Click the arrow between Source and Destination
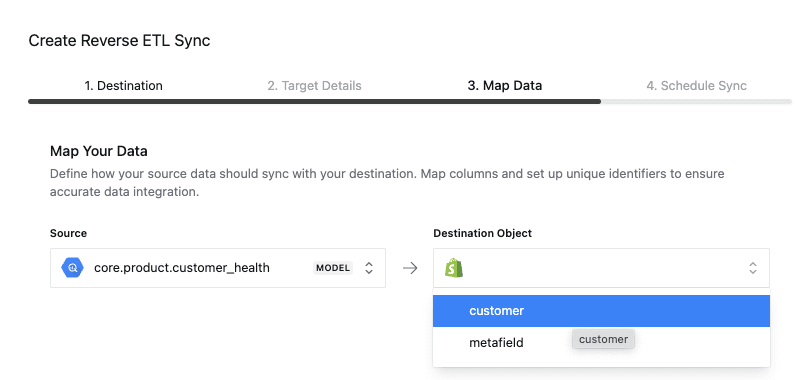 click(x=410, y=268)
